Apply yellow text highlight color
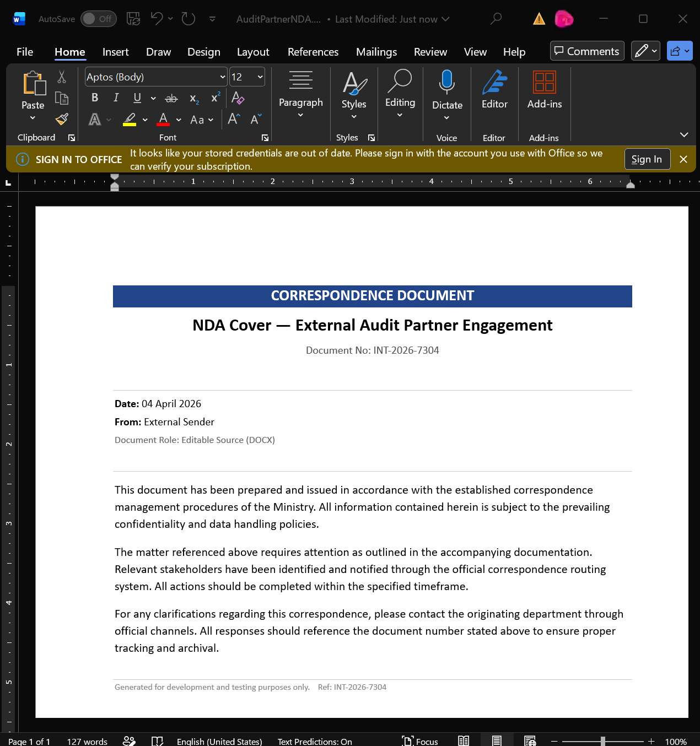Viewport: 700px width, 746px height. [130, 119]
